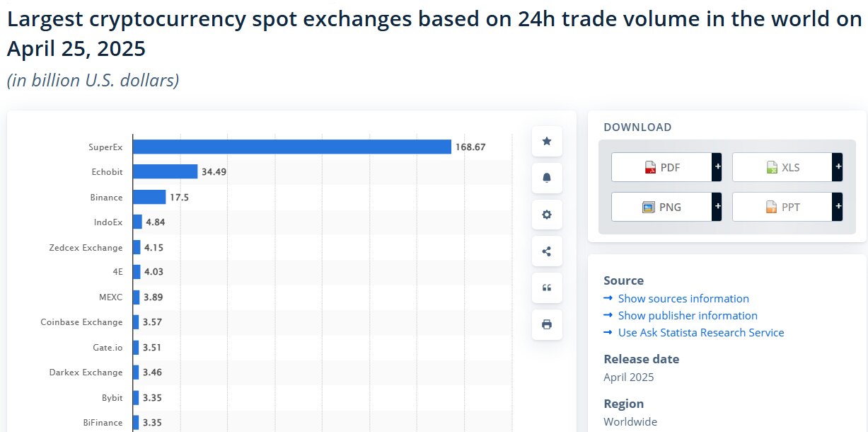Expand the plus next to PPT
The image size is (868, 432).
tap(838, 207)
